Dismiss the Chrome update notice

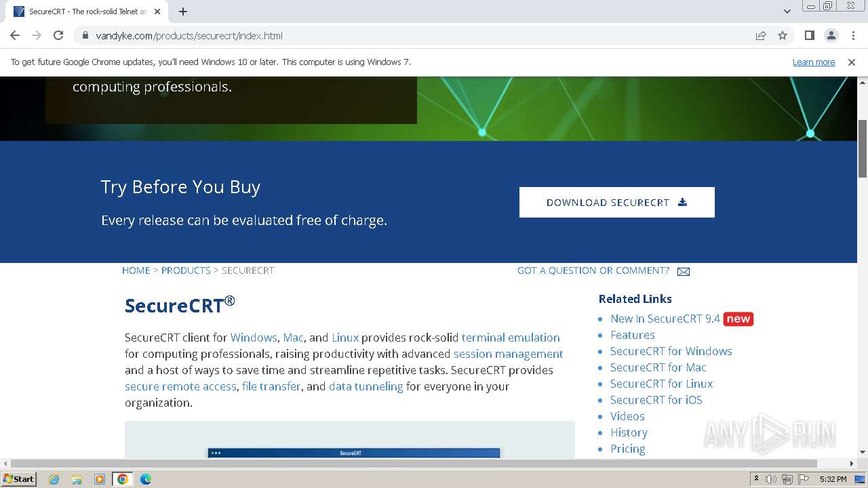852,62
